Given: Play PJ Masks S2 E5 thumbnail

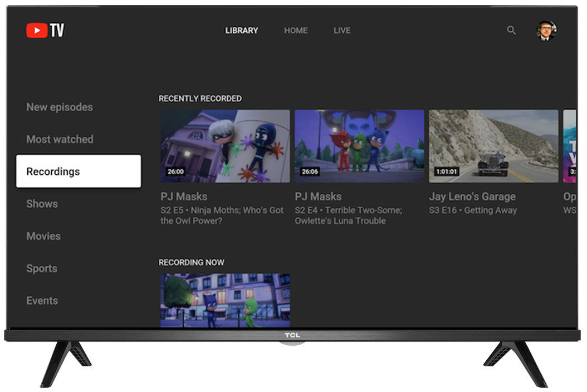Looking at the screenshot, I should tap(225, 146).
